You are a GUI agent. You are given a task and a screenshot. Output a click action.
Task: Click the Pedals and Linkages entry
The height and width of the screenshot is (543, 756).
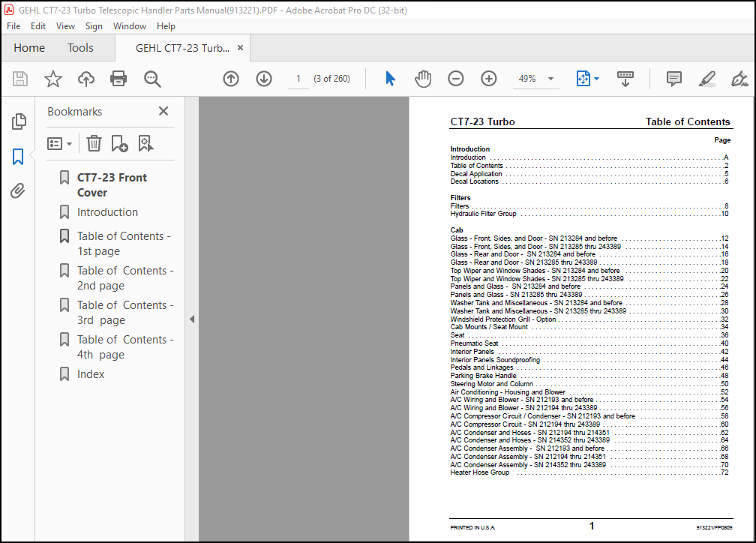[589, 367]
